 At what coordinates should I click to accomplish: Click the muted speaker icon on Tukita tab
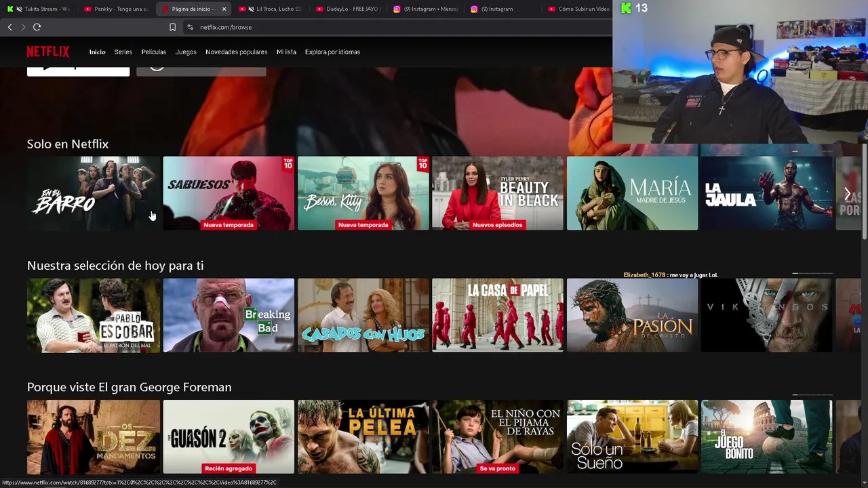point(19,9)
